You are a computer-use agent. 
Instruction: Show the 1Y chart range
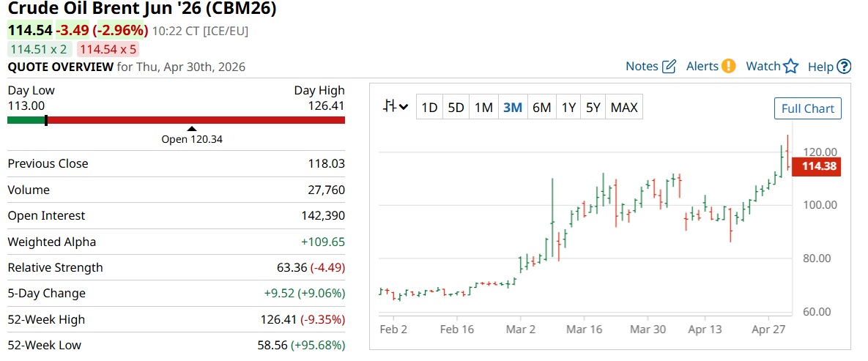coord(568,108)
